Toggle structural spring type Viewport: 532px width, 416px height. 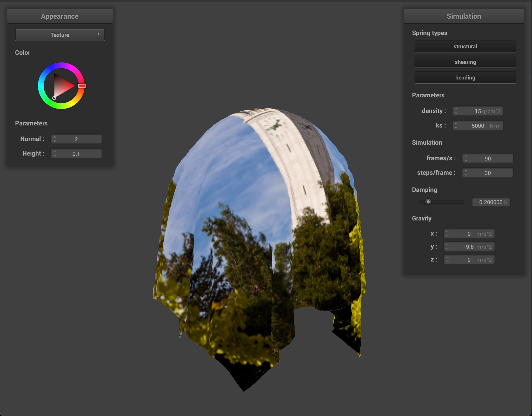pos(465,46)
